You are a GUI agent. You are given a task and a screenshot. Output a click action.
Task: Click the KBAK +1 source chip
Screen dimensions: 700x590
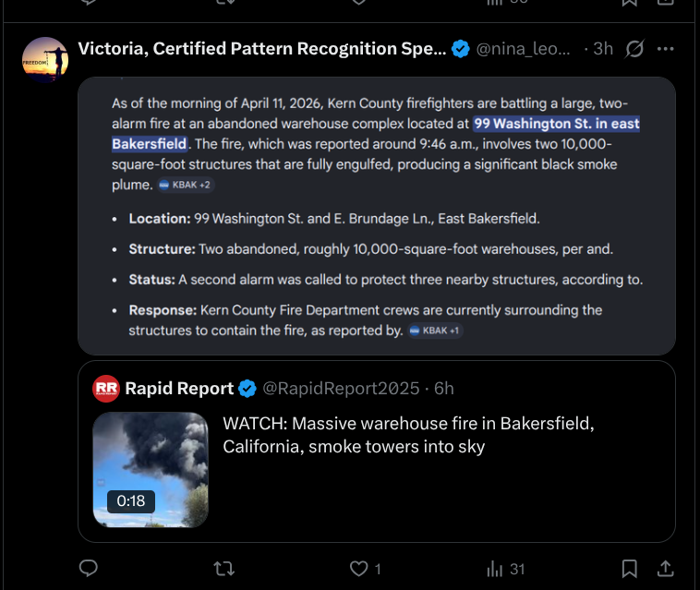click(435, 331)
